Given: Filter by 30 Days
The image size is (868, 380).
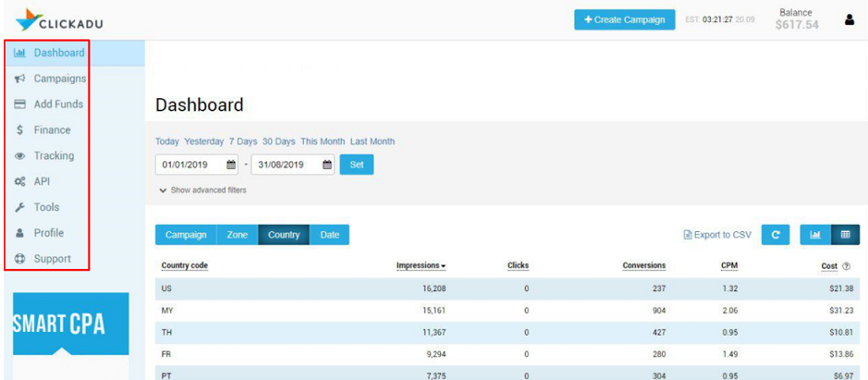Looking at the screenshot, I should pos(279,141).
